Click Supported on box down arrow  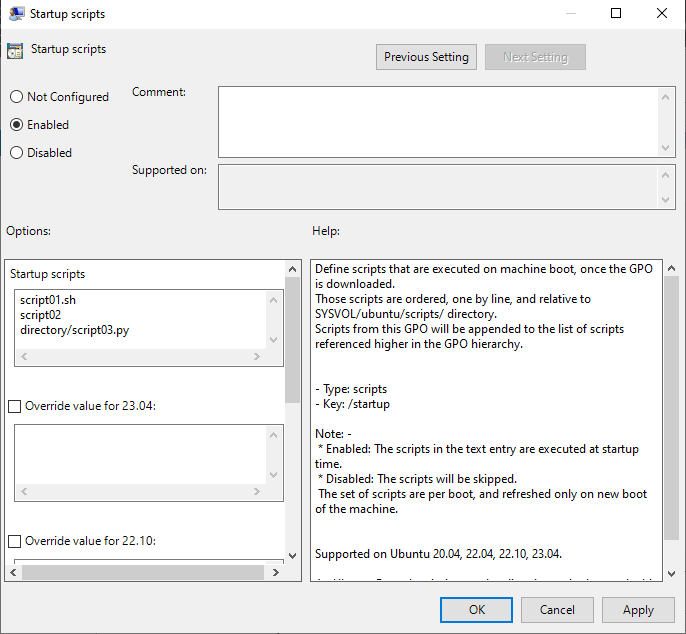(x=665, y=200)
